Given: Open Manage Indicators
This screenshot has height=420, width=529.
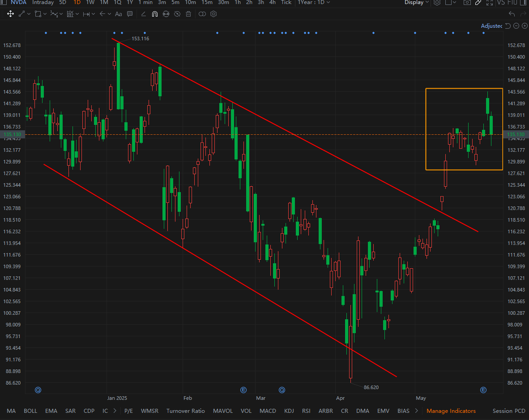Looking at the screenshot, I should tap(451, 411).
